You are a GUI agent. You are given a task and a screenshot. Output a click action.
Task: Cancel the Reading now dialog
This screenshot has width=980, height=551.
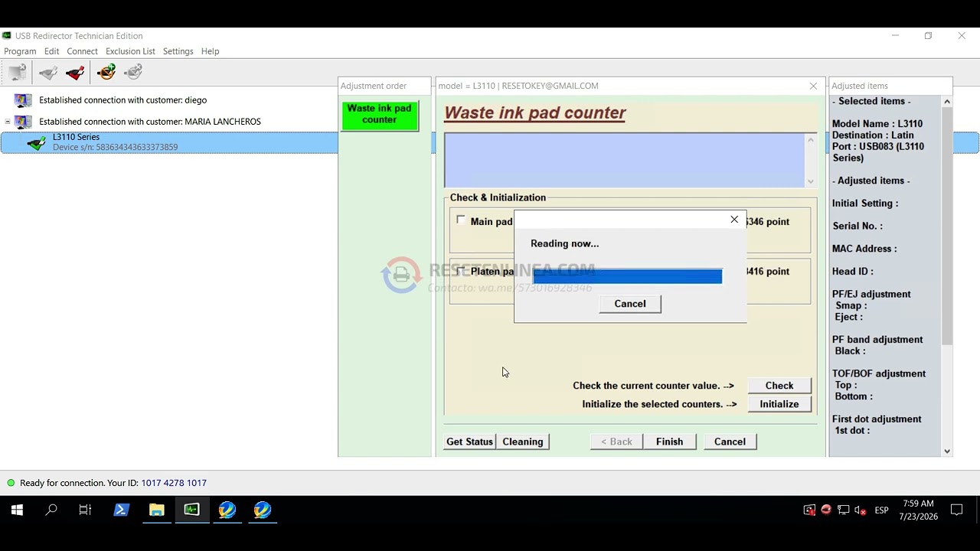click(x=630, y=304)
